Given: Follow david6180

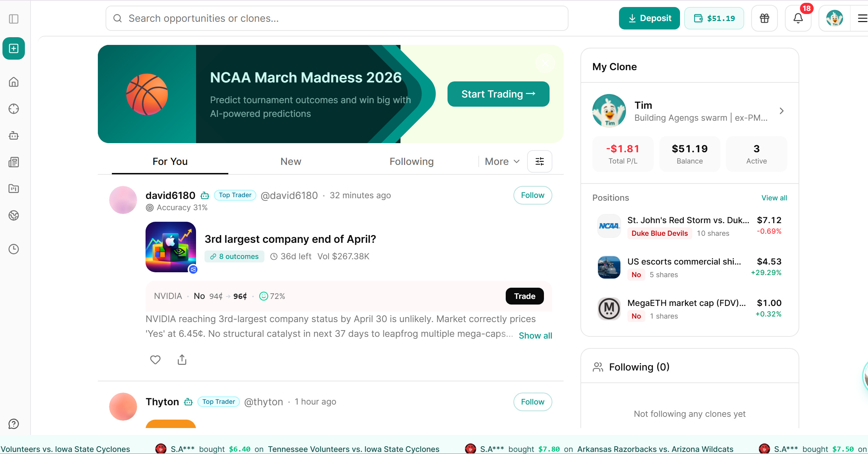Looking at the screenshot, I should point(532,195).
